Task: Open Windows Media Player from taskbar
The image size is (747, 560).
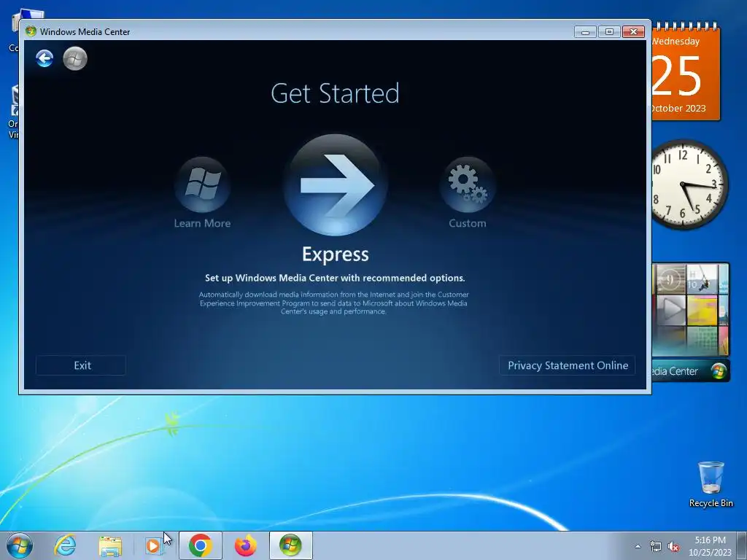Action: tap(153, 545)
